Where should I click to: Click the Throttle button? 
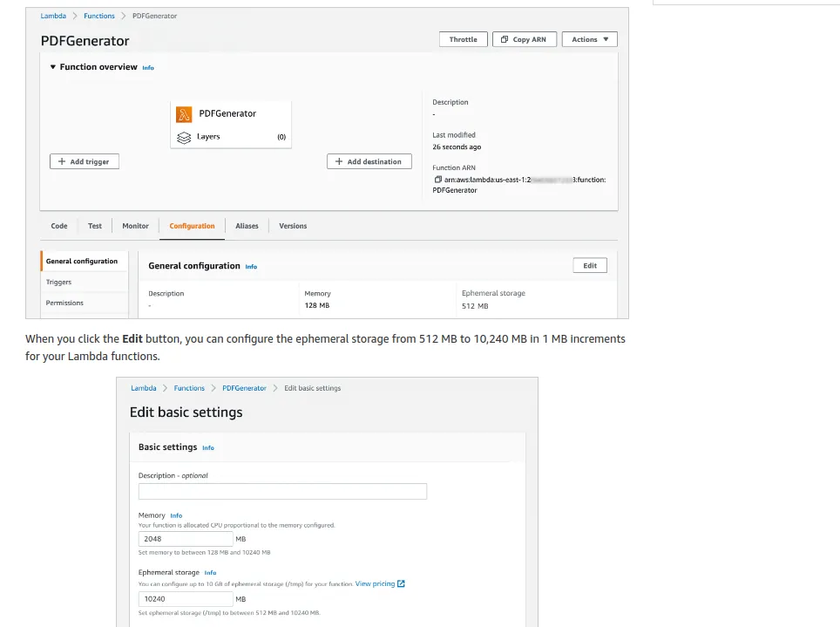[x=463, y=39]
